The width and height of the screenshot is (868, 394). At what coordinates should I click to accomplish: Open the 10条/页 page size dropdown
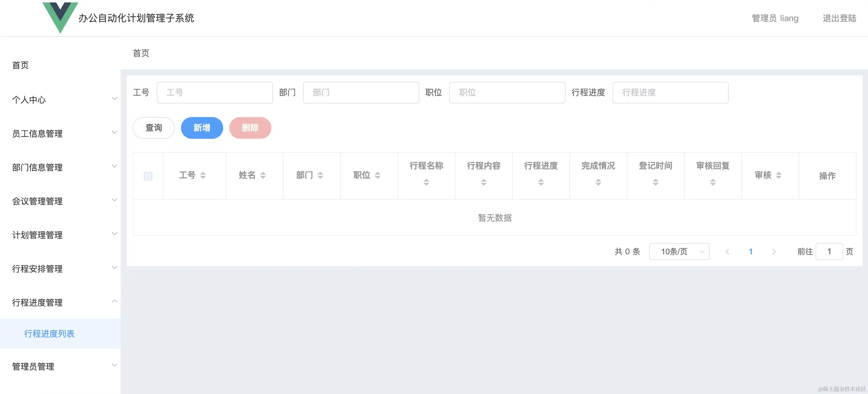[679, 252]
